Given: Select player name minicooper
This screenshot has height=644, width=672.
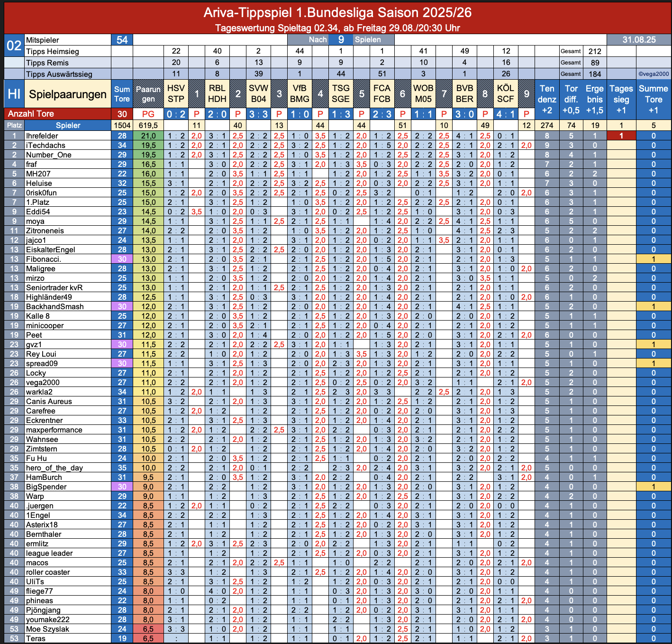Looking at the screenshot, I should 45,325.
